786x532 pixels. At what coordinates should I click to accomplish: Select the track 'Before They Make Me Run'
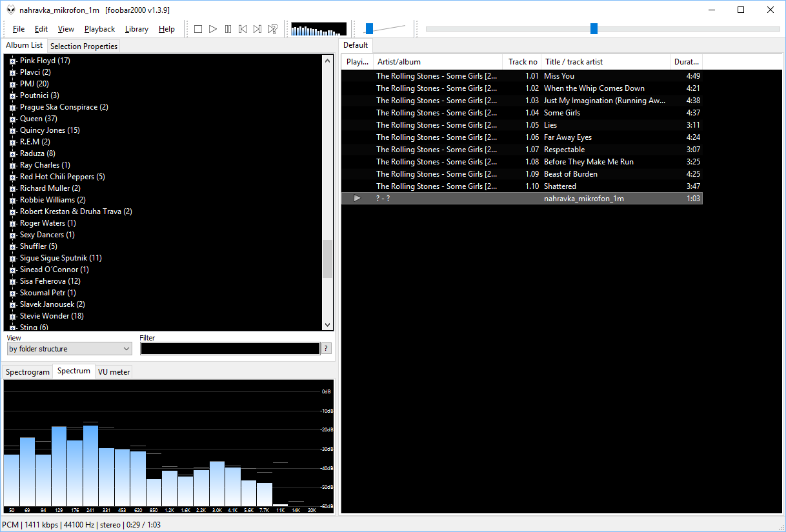(522, 162)
